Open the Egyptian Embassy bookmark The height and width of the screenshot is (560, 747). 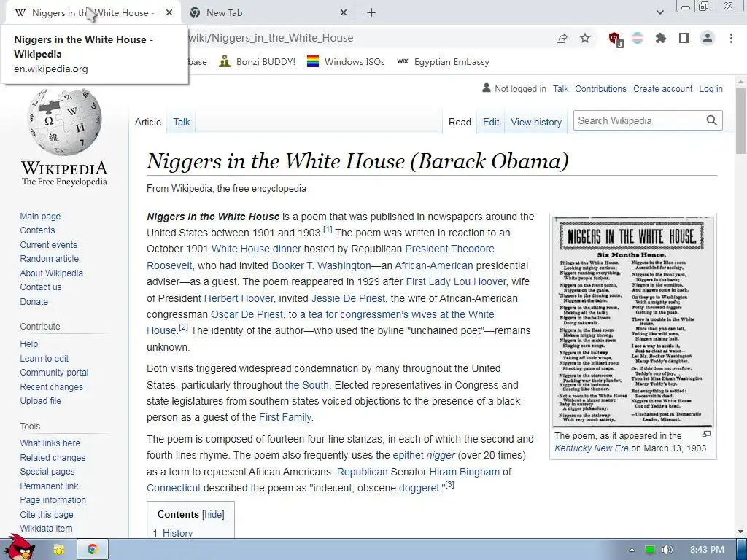coord(443,61)
